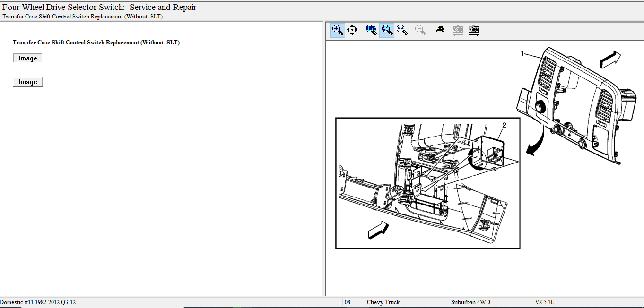Activate the pan image tool

tap(352, 30)
